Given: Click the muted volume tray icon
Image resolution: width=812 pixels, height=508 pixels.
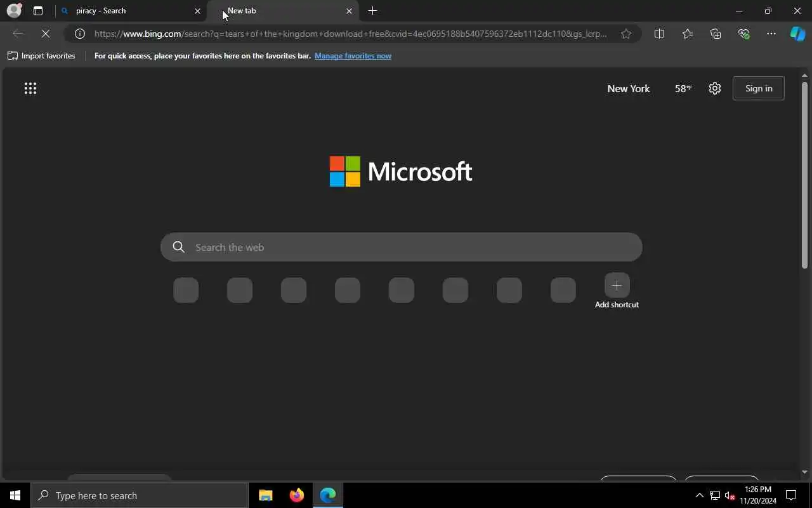Looking at the screenshot, I should click(x=730, y=495).
